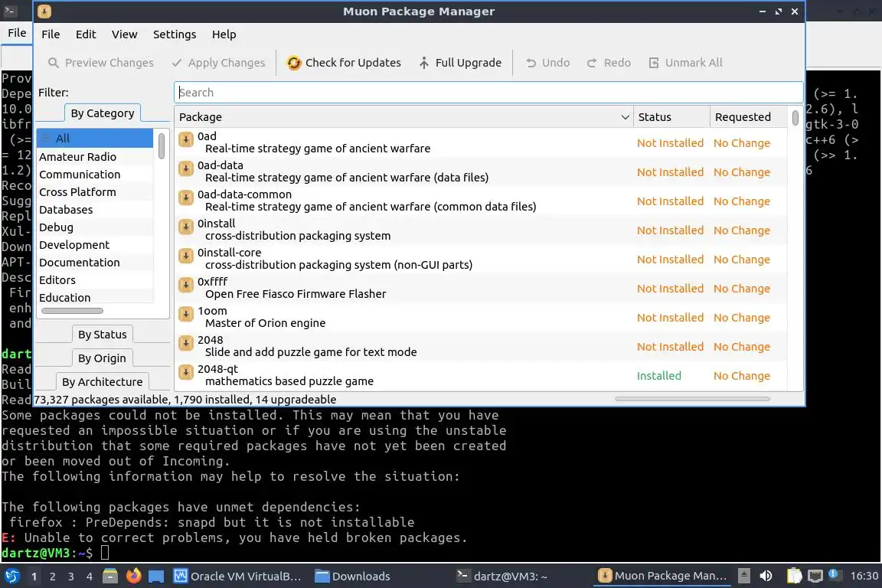Image resolution: width=882 pixels, height=588 pixels.
Task: Click the 2048 package icon
Action: (186, 343)
